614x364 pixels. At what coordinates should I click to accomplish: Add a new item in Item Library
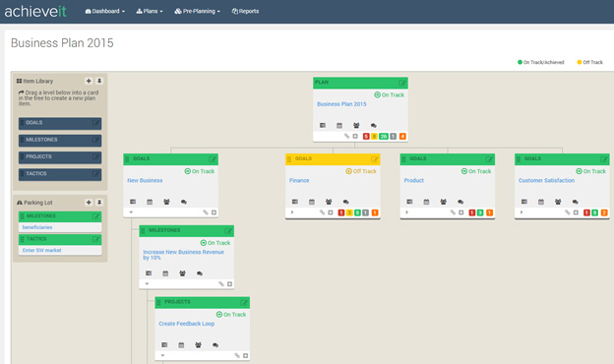89,81
